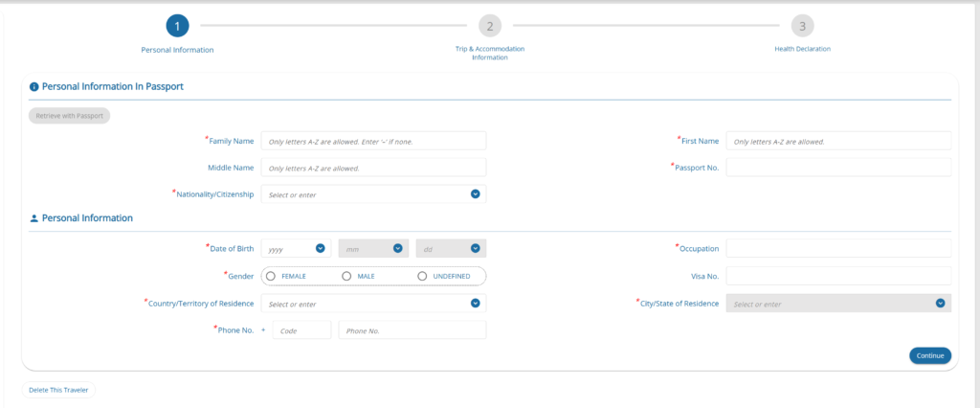Viewport: 980px width, 408px height.
Task: Click the phone country Code field
Action: (301, 330)
